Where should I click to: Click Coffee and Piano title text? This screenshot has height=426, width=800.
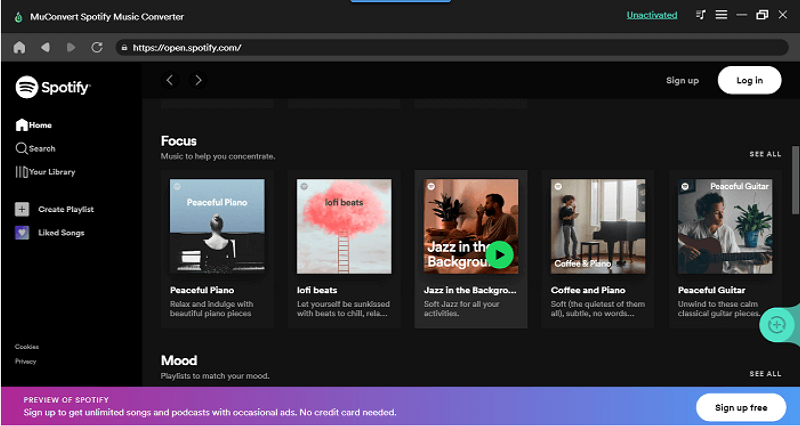coord(588,290)
